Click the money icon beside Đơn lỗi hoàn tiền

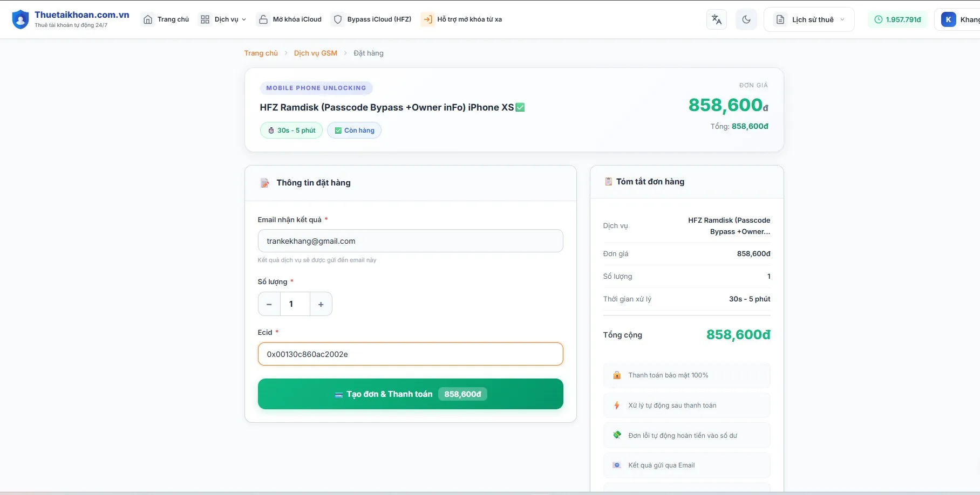pyautogui.click(x=617, y=435)
